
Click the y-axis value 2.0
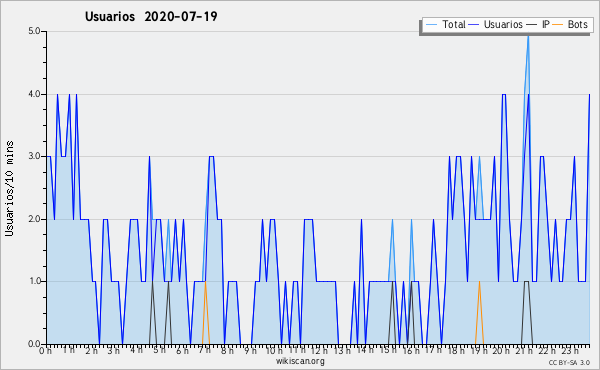tap(34, 219)
